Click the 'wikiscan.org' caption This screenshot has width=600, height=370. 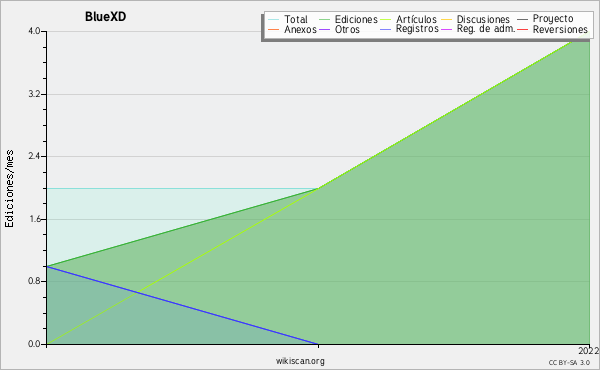click(x=300, y=361)
